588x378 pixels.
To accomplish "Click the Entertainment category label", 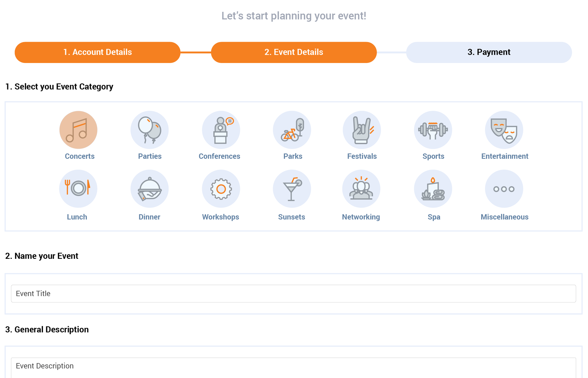I will pyautogui.click(x=505, y=156).
